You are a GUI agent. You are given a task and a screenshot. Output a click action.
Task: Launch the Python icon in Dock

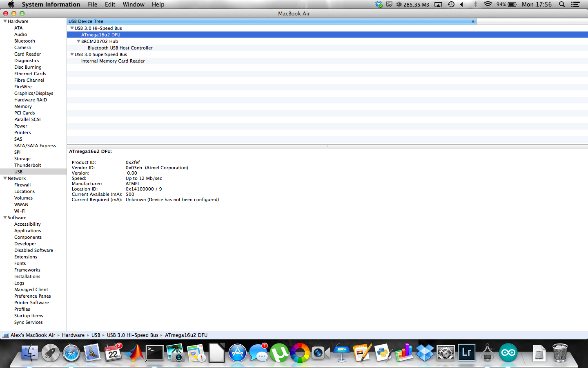(383, 352)
